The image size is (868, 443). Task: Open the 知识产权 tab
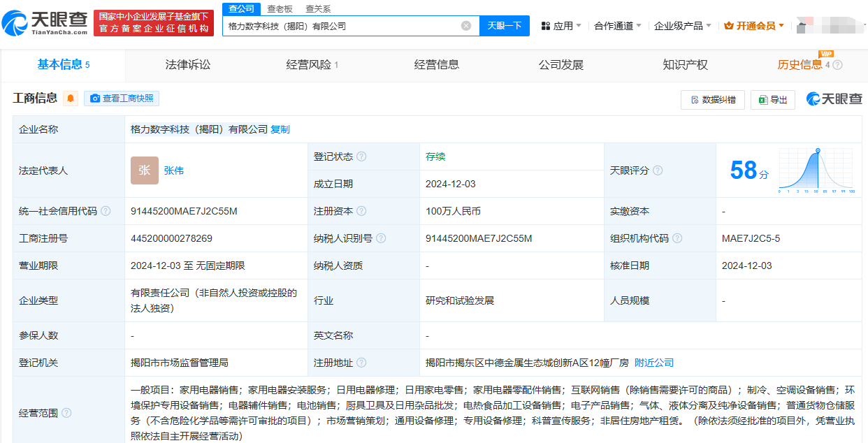[686, 65]
